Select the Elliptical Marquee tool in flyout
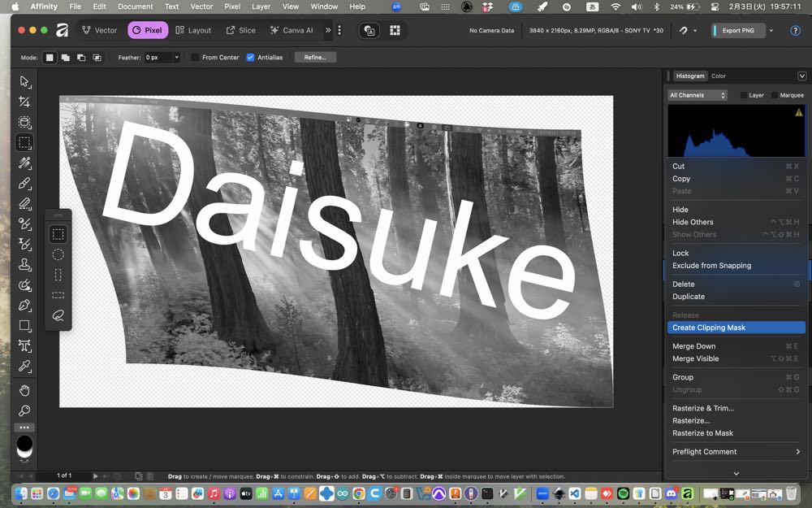This screenshot has width=812, height=508. pyautogui.click(x=58, y=254)
